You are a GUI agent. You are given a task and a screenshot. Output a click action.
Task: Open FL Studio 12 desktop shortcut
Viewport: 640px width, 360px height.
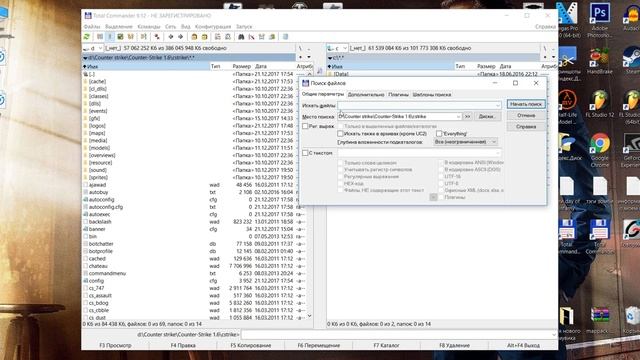point(600,104)
